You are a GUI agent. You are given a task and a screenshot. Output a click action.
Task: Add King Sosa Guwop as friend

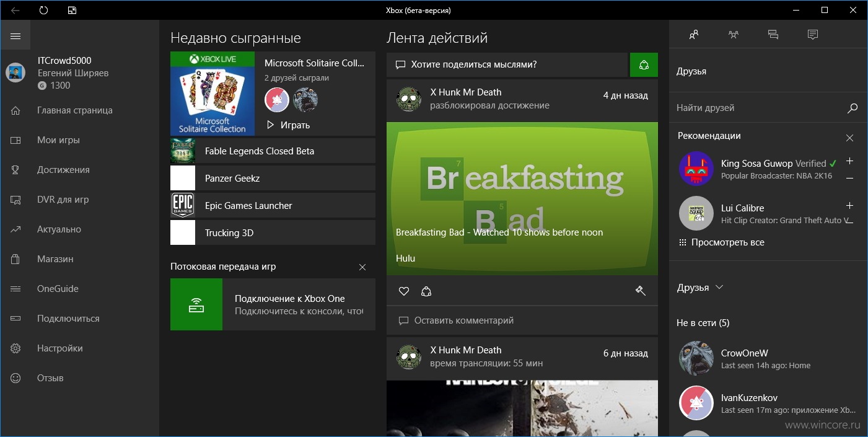pos(849,161)
